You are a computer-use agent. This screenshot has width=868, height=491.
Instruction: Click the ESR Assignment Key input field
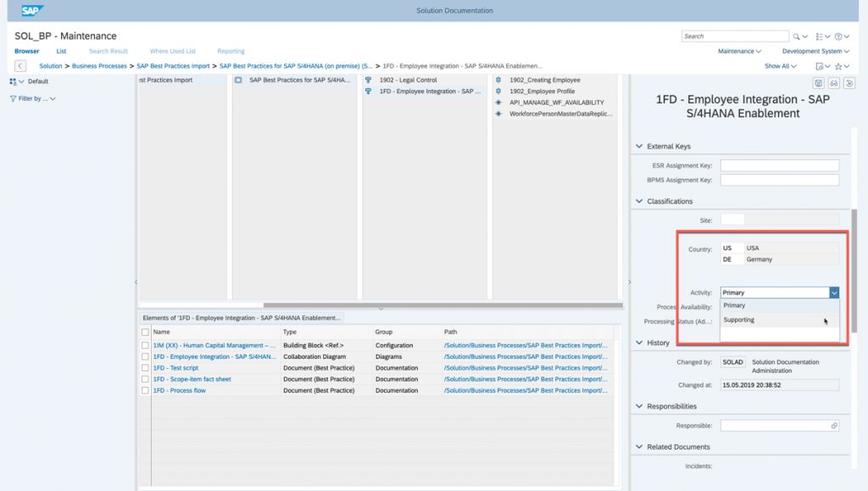(780, 165)
